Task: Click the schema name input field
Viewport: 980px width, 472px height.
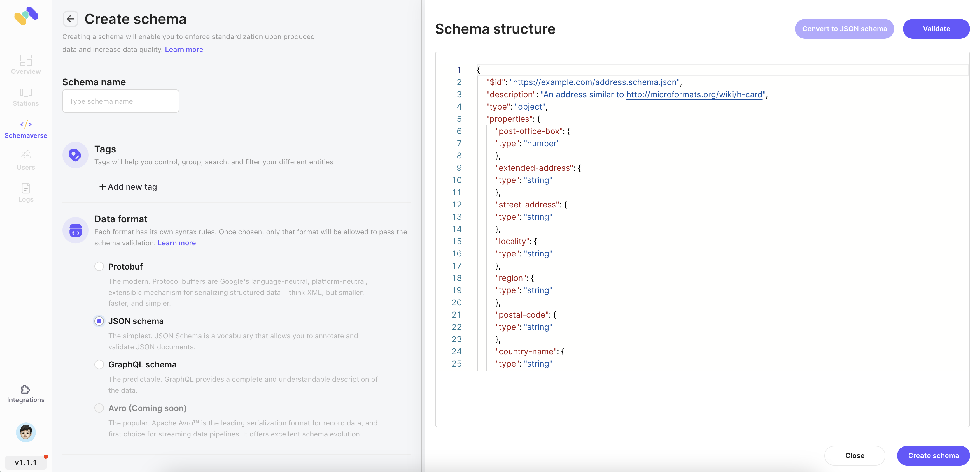Action: click(120, 101)
